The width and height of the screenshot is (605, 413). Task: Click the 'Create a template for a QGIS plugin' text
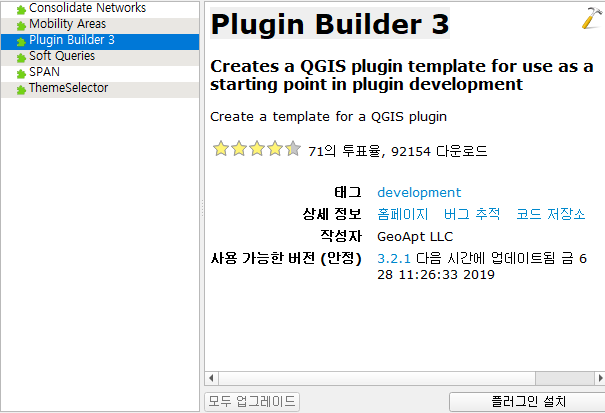pyautogui.click(x=328, y=117)
